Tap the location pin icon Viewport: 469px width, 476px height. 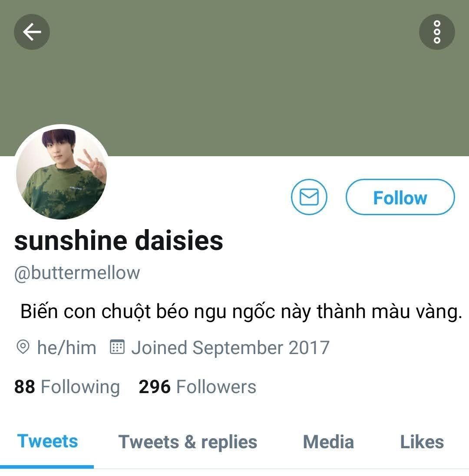(23, 347)
